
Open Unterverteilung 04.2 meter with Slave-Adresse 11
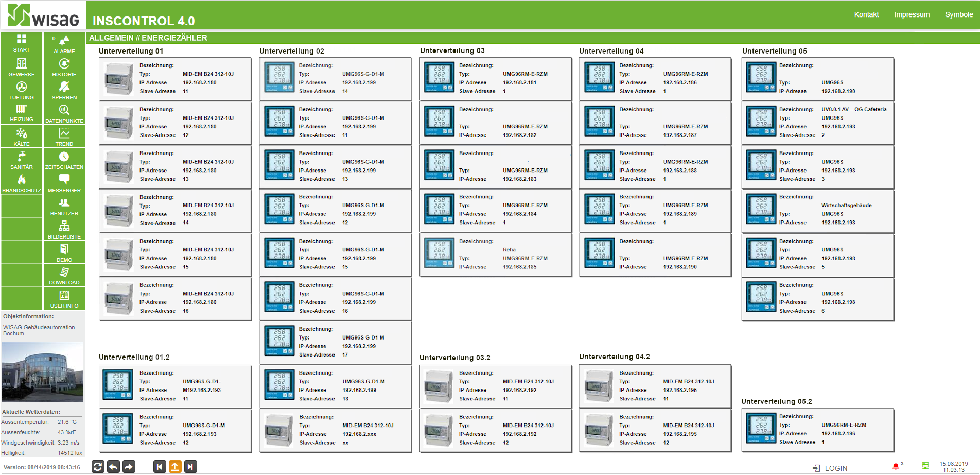[655, 386]
